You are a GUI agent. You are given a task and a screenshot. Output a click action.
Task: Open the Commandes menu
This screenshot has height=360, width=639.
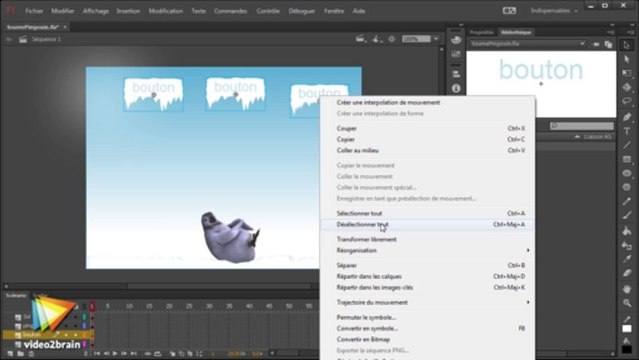click(x=231, y=11)
